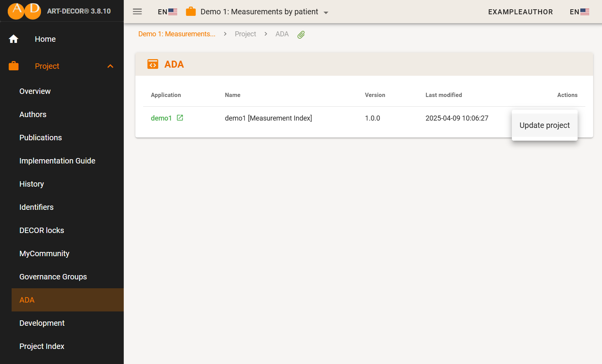602x364 pixels.
Task: Open DECOR locks in sidebar
Action: tap(42, 230)
